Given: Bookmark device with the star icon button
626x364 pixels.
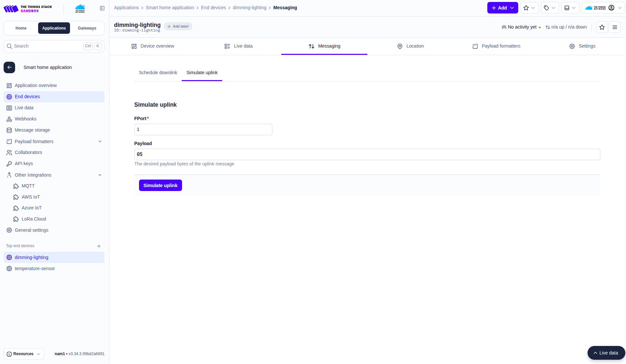Looking at the screenshot, I should tap(602, 27).
